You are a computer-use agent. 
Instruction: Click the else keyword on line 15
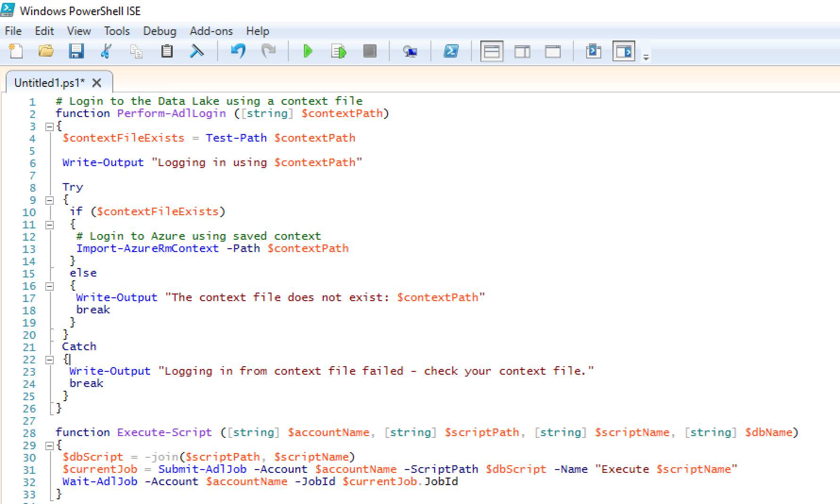tap(83, 273)
